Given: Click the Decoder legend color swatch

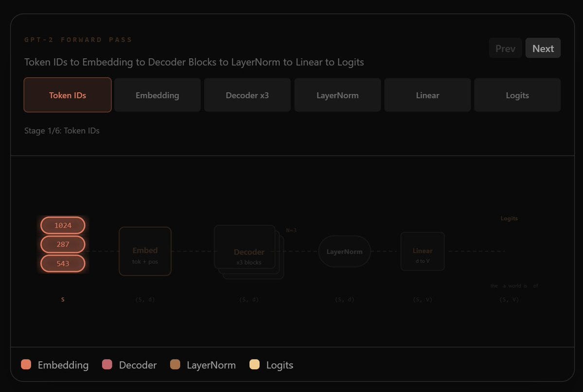Looking at the screenshot, I should point(107,364).
